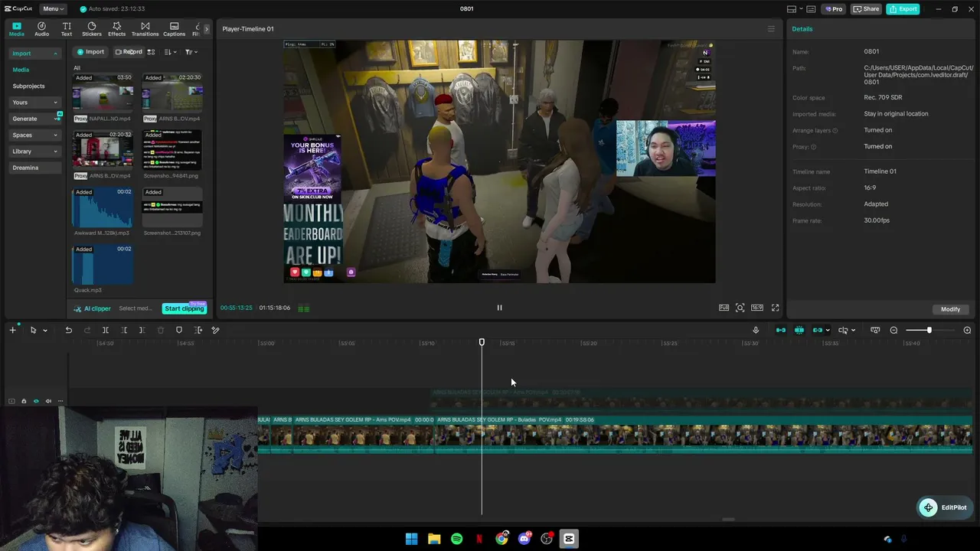This screenshot has width=980, height=551.
Task: Enter fullscreen player view
Action: coord(775,308)
